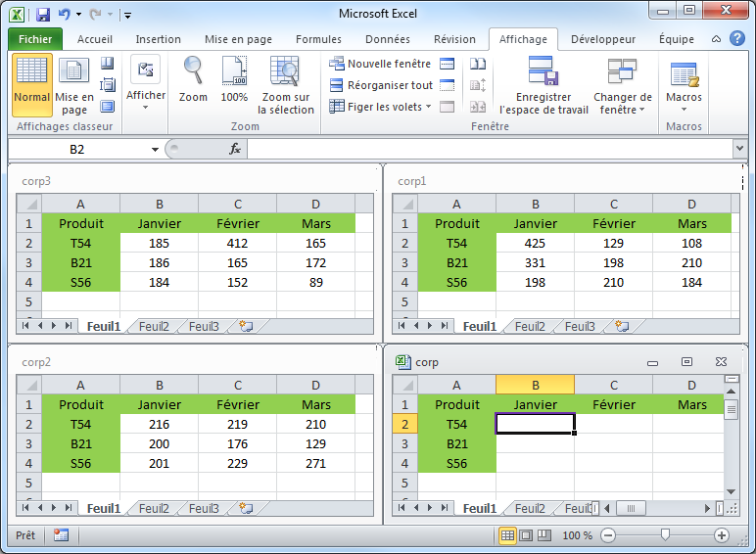Switch to page layout view in status bar
The height and width of the screenshot is (554, 756).
[x=525, y=535]
